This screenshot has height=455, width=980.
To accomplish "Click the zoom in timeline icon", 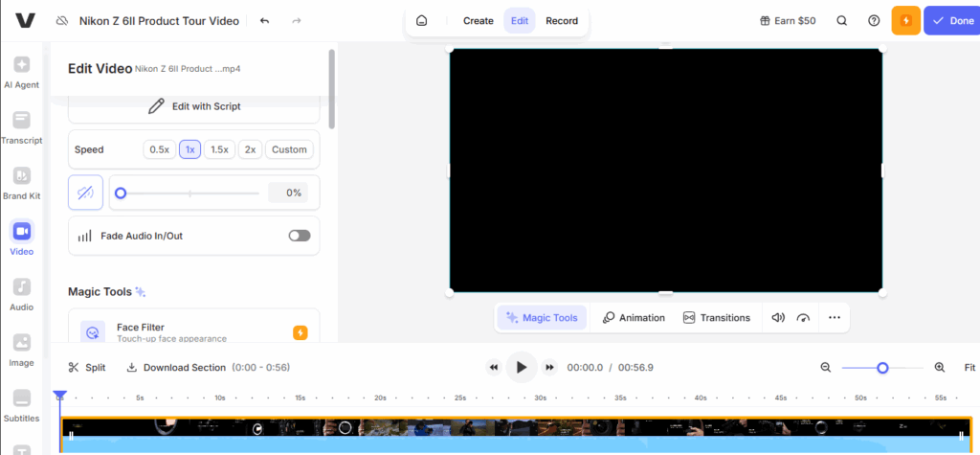I will (x=939, y=367).
